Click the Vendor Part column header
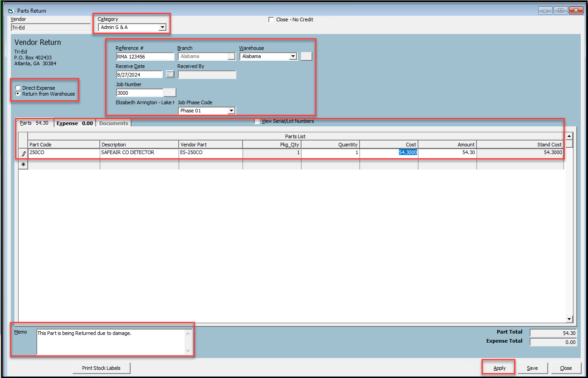Screen dimensions: 588x378 coord(211,144)
